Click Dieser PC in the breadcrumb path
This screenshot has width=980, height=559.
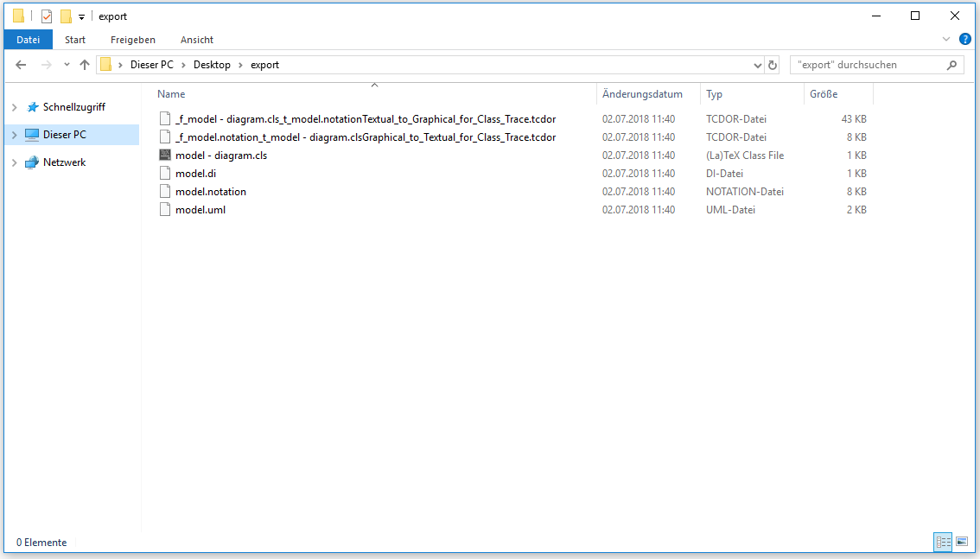click(x=153, y=64)
